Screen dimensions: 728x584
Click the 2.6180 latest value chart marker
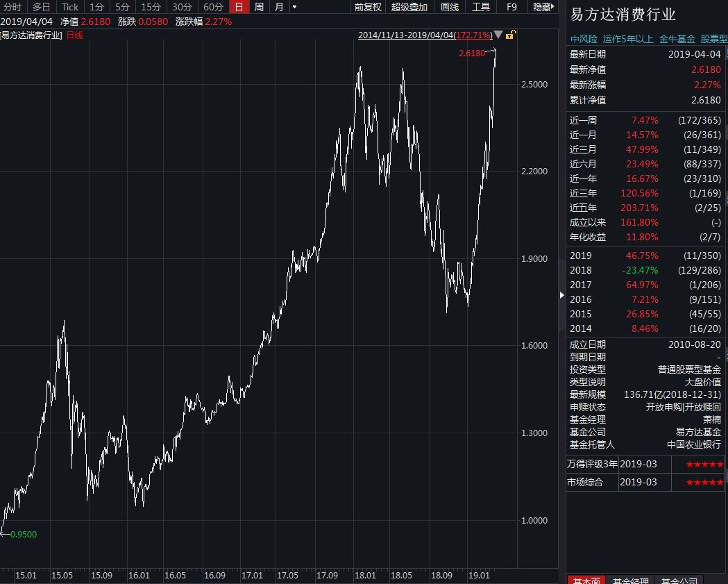point(472,53)
